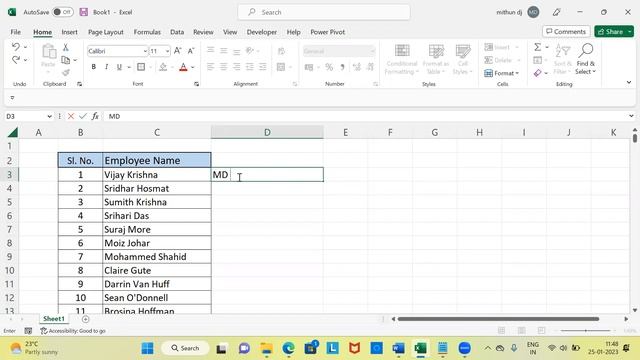This screenshot has width=640, height=360.
Task: Open the Power Pivot tab
Action: click(x=327, y=32)
